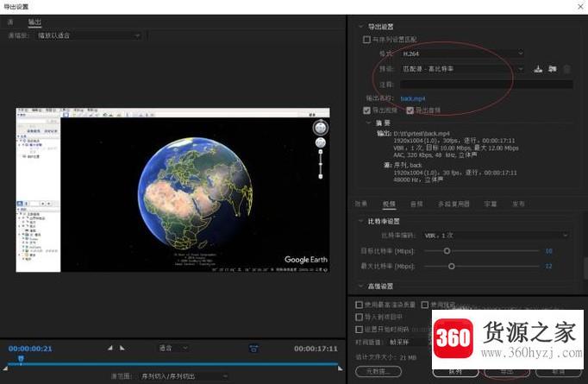The width and height of the screenshot is (588, 384).
Task: Toggle the 高级设置 section expander
Action: (x=360, y=286)
